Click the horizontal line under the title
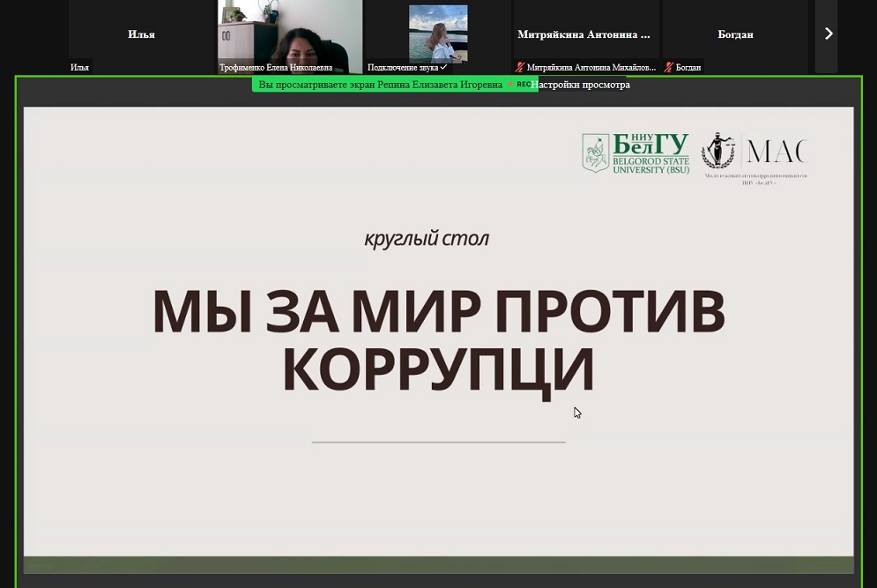The height and width of the screenshot is (588, 877). (438, 442)
